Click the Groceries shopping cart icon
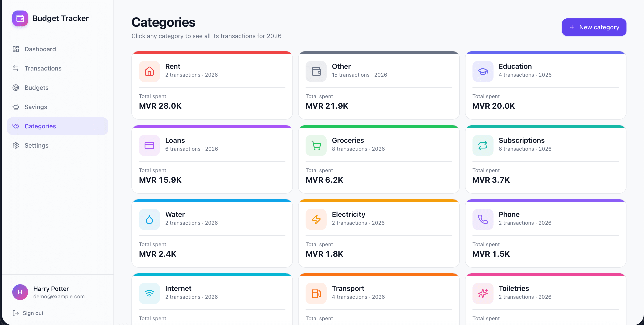Image resolution: width=644 pixels, height=325 pixels. [x=316, y=145]
